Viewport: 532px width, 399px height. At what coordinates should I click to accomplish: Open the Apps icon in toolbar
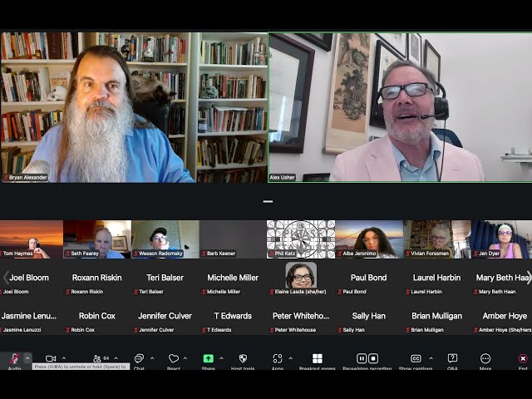coord(278,358)
